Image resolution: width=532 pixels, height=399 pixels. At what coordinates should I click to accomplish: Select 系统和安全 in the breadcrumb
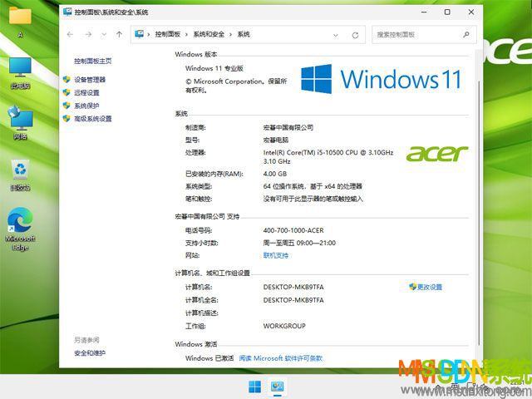[x=209, y=34]
